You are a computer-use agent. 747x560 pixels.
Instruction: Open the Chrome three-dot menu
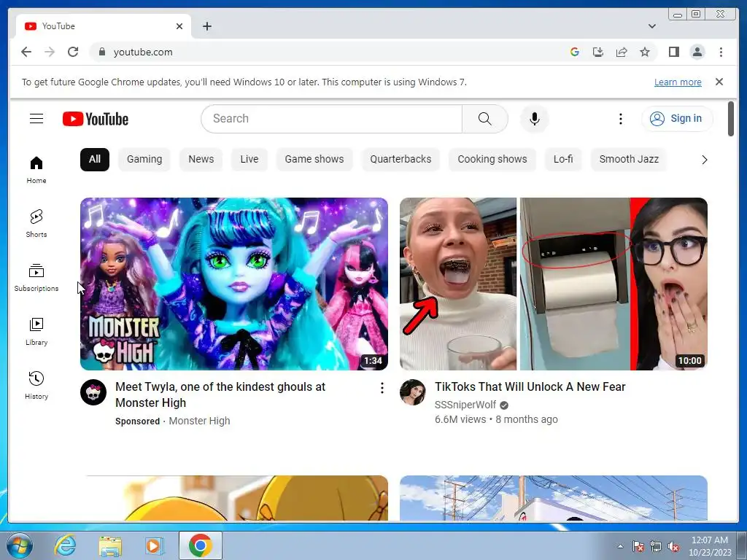tap(721, 52)
